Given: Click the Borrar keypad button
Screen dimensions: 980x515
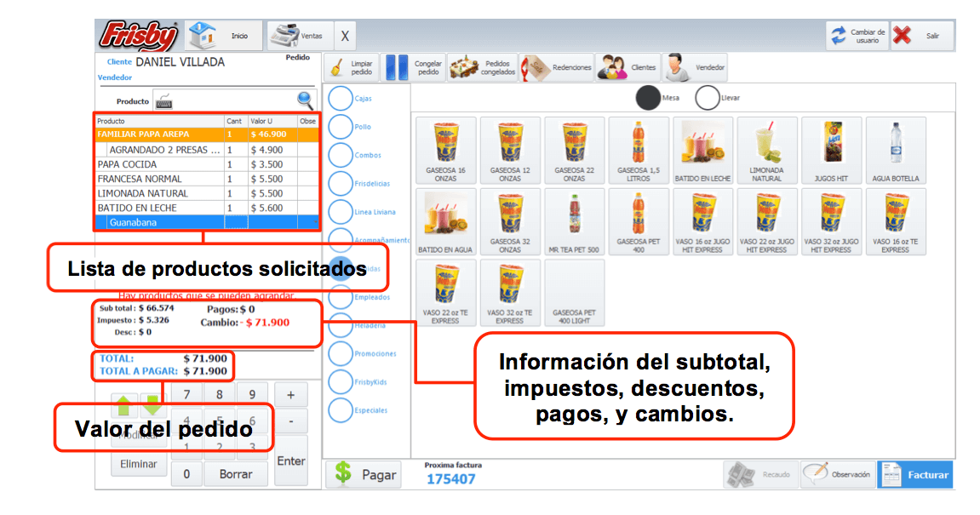Looking at the screenshot, I should tap(236, 474).
